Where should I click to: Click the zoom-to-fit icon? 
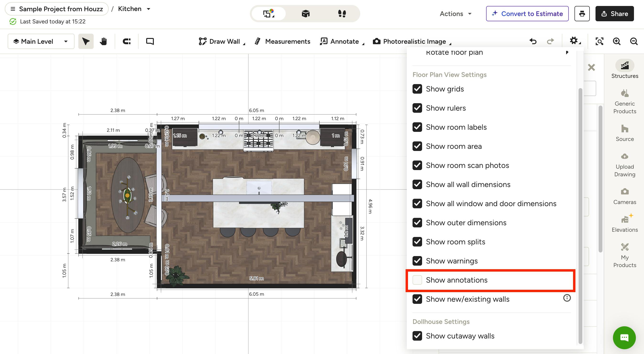click(x=600, y=41)
